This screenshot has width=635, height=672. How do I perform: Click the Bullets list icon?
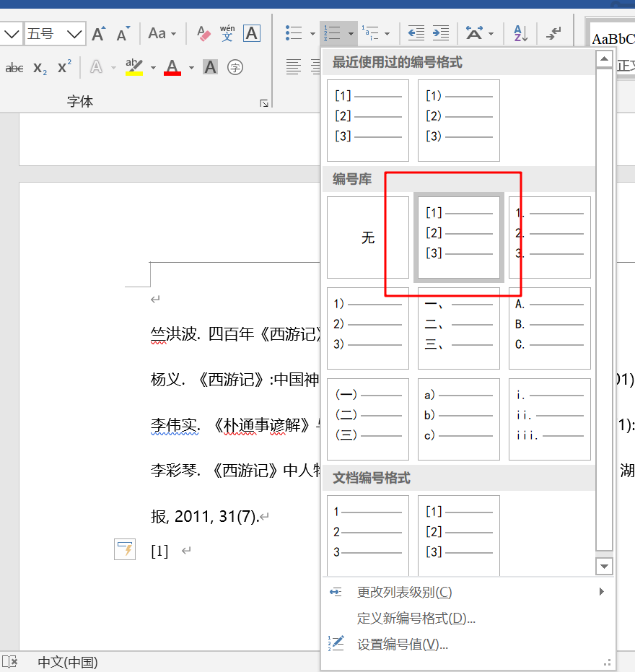[294, 33]
